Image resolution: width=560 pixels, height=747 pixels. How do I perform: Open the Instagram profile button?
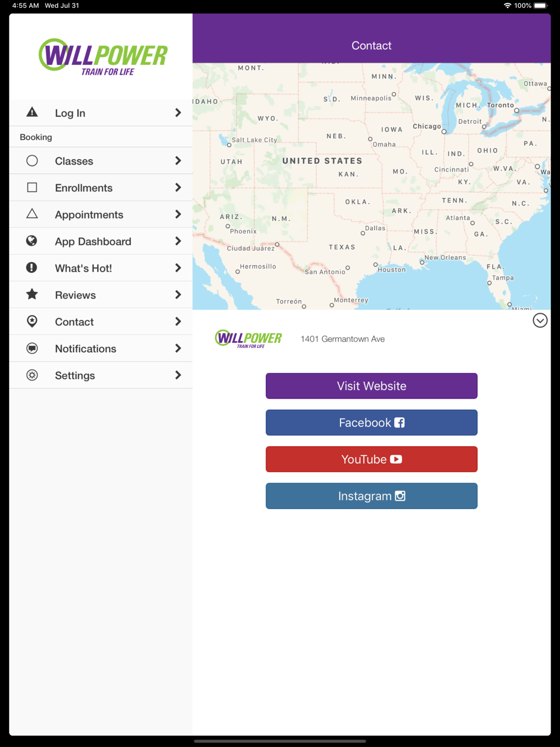tap(371, 496)
